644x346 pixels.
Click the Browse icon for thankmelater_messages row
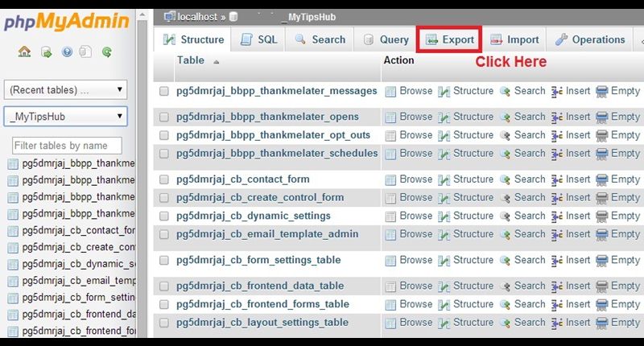coord(390,92)
